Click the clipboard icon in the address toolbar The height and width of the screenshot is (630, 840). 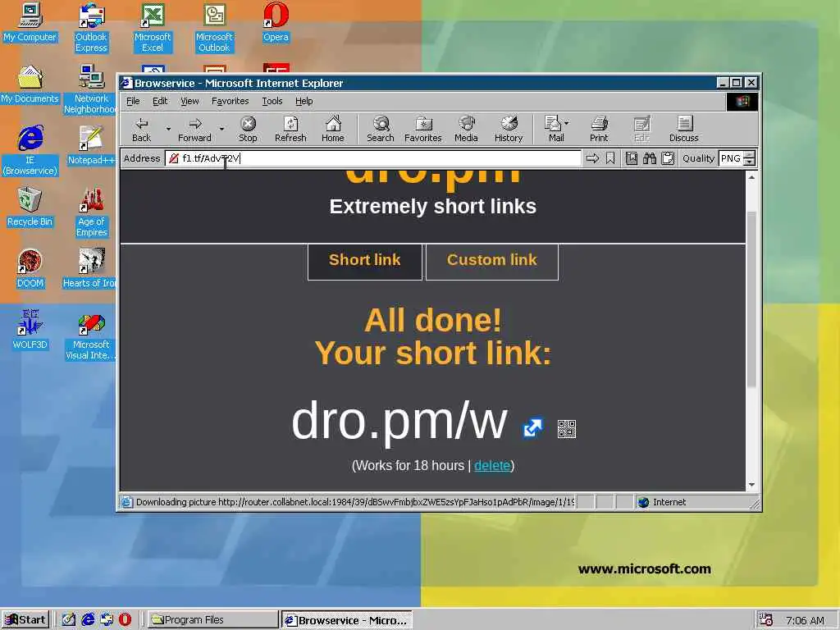click(x=668, y=158)
